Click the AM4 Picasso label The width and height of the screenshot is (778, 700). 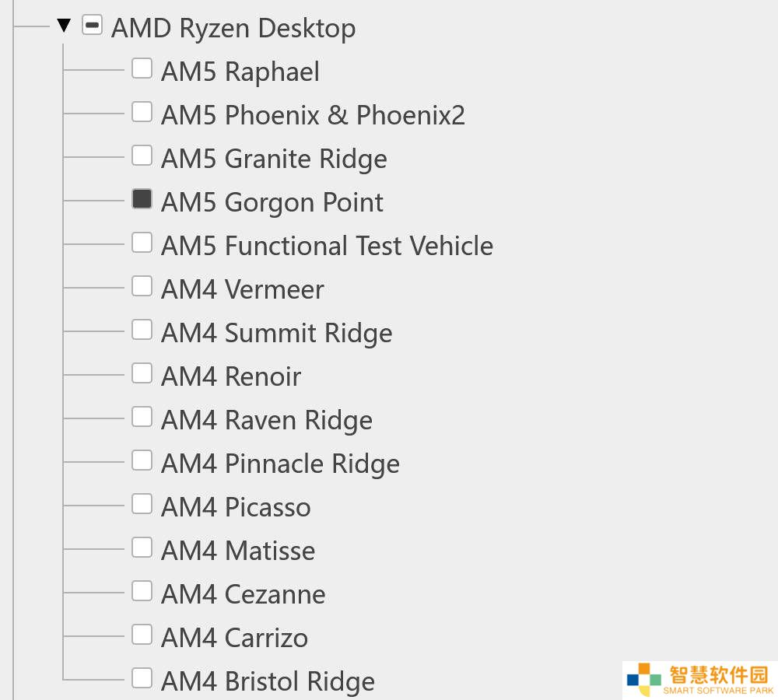pos(237,508)
